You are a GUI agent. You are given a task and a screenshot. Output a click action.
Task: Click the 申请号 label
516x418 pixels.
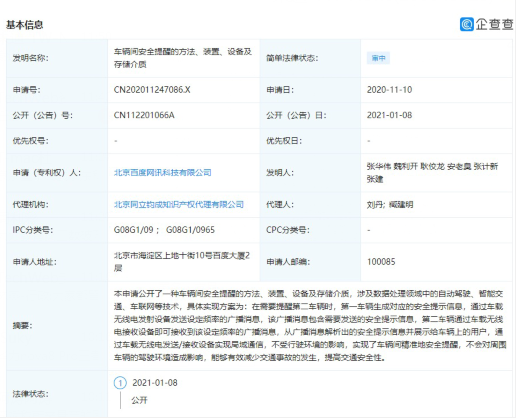tap(26, 90)
